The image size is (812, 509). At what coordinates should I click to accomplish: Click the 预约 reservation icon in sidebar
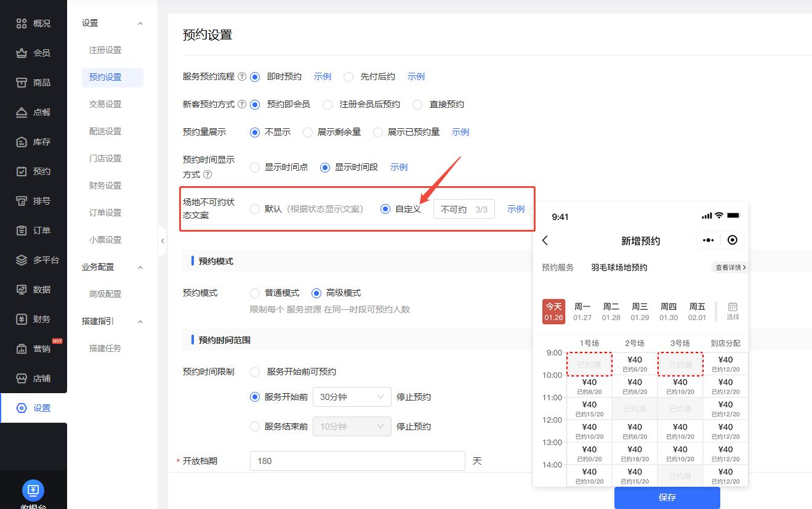[33, 171]
